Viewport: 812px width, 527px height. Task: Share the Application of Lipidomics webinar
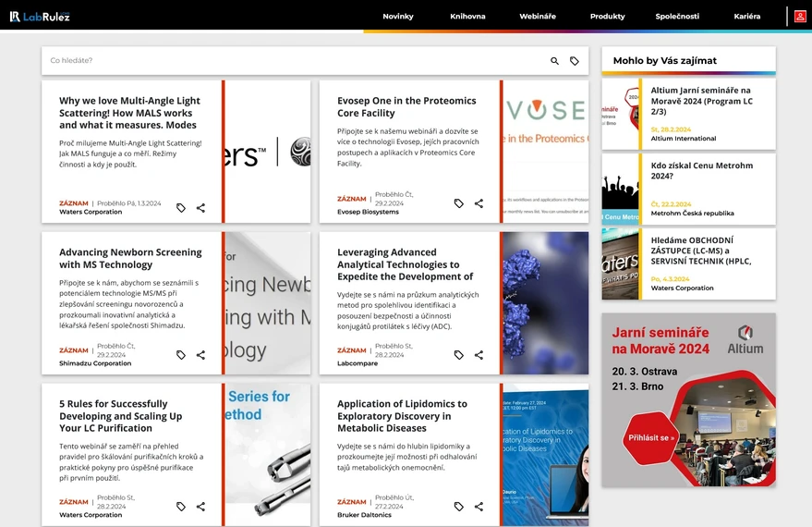pos(479,507)
